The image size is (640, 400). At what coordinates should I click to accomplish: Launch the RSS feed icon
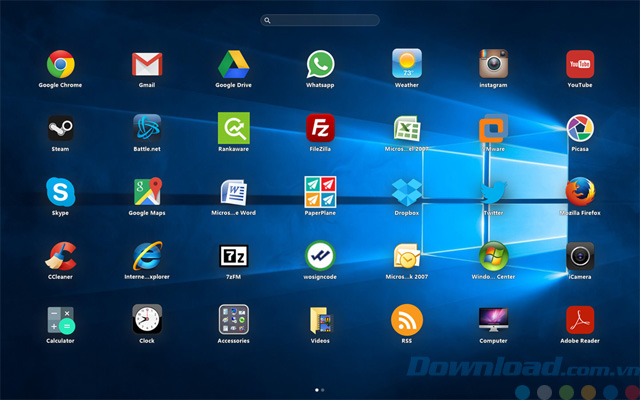point(407,320)
